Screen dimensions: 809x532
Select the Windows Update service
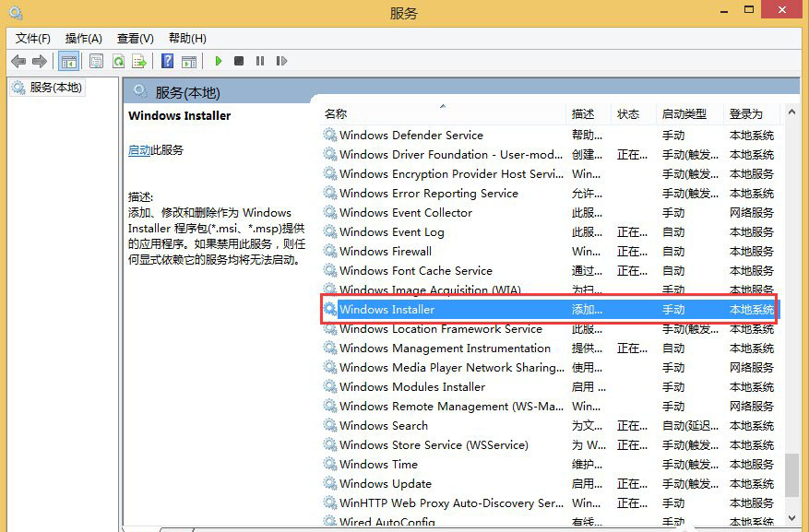tap(549, 483)
